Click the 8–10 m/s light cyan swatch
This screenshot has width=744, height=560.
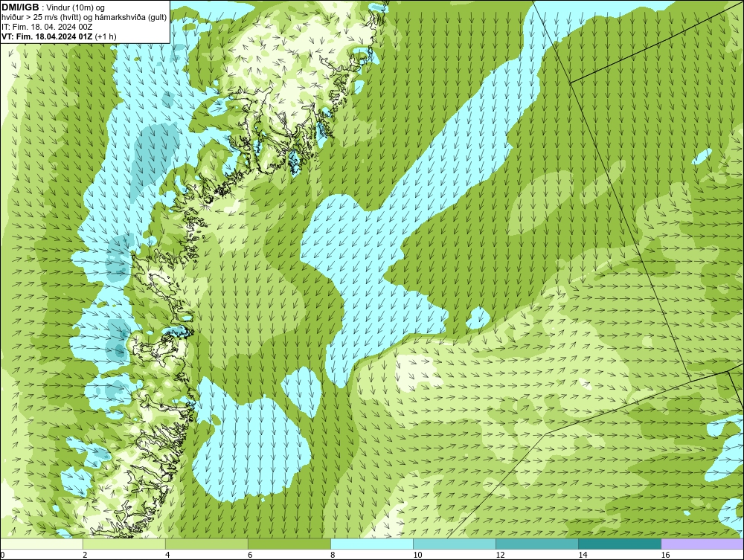pyautogui.click(x=371, y=544)
